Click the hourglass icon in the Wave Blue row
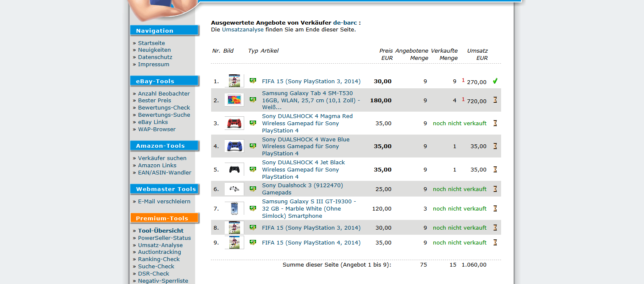 tap(495, 146)
